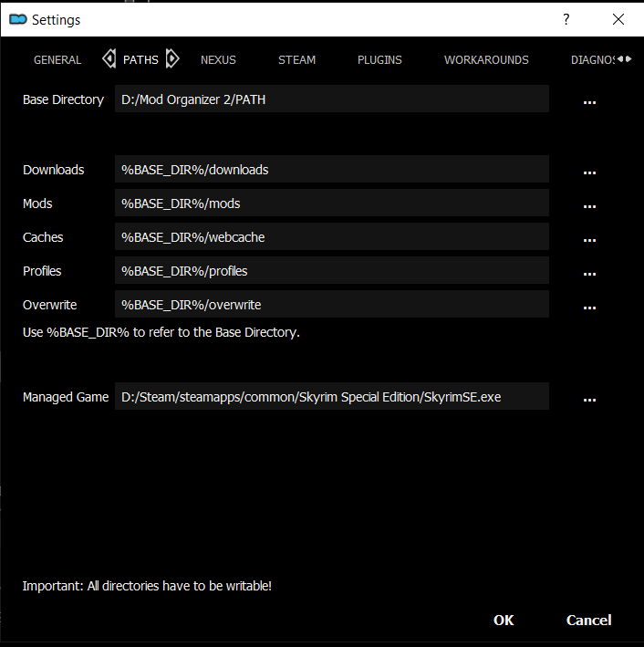Click the Mods label
The height and width of the screenshot is (647, 644).
point(37,203)
